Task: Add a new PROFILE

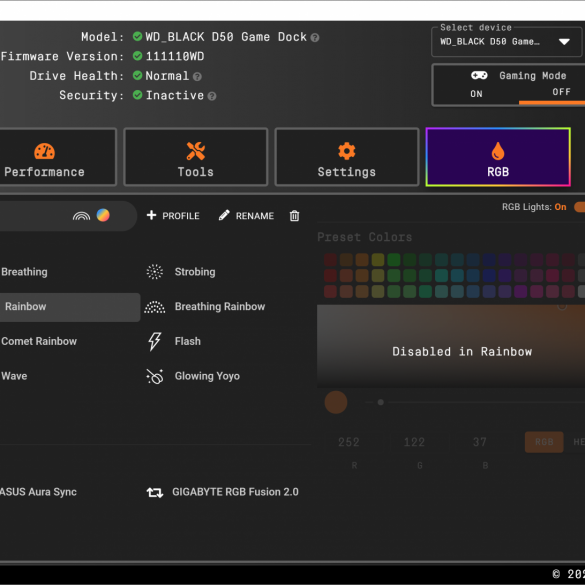Action: [173, 216]
